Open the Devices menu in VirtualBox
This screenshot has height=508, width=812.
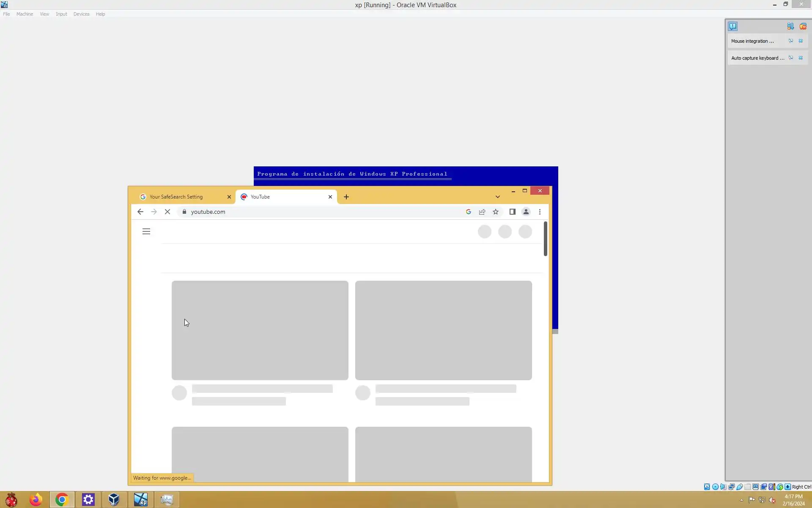pyautogui.click(x=81, y=14)
